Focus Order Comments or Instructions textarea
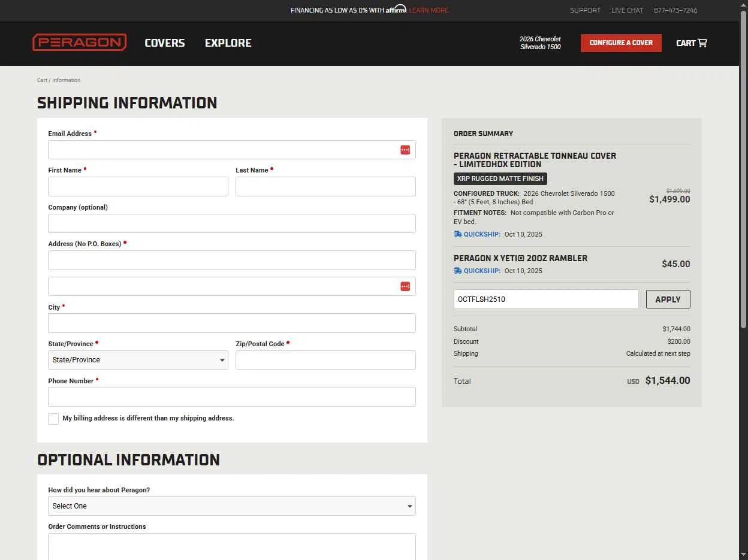 click(232, 546)
